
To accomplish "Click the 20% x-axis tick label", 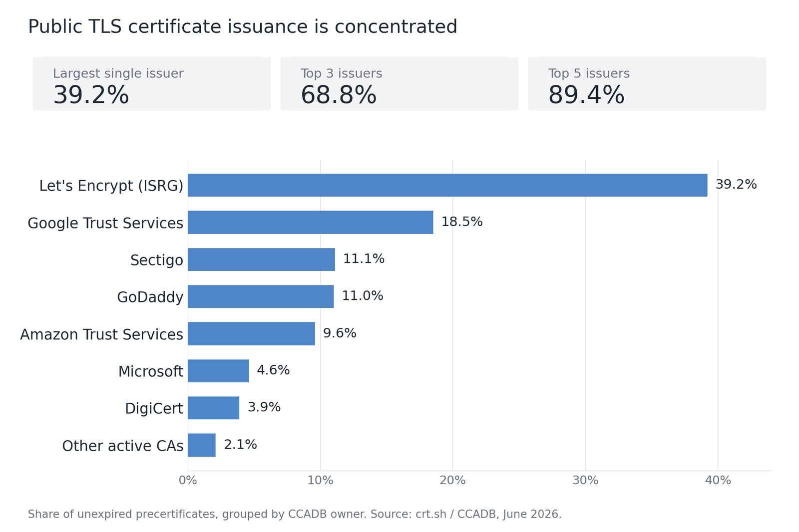I will point(452,480).
